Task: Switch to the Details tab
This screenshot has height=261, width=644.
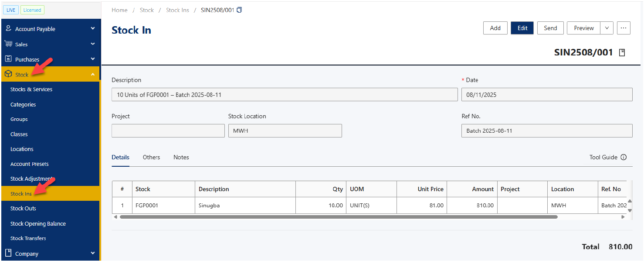Action: click(120, 157)
